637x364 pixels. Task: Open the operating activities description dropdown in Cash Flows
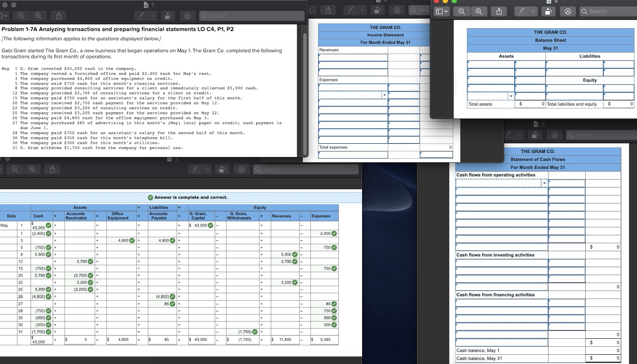(544, 182)
